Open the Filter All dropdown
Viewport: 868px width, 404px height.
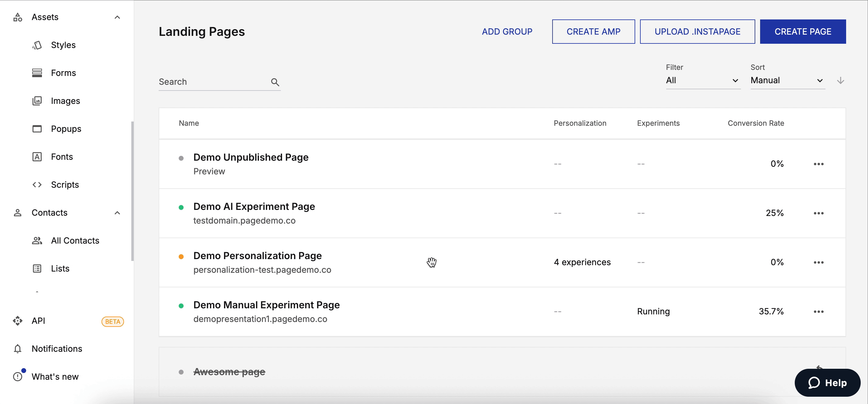pyautogui.click(x=703, y=80)
